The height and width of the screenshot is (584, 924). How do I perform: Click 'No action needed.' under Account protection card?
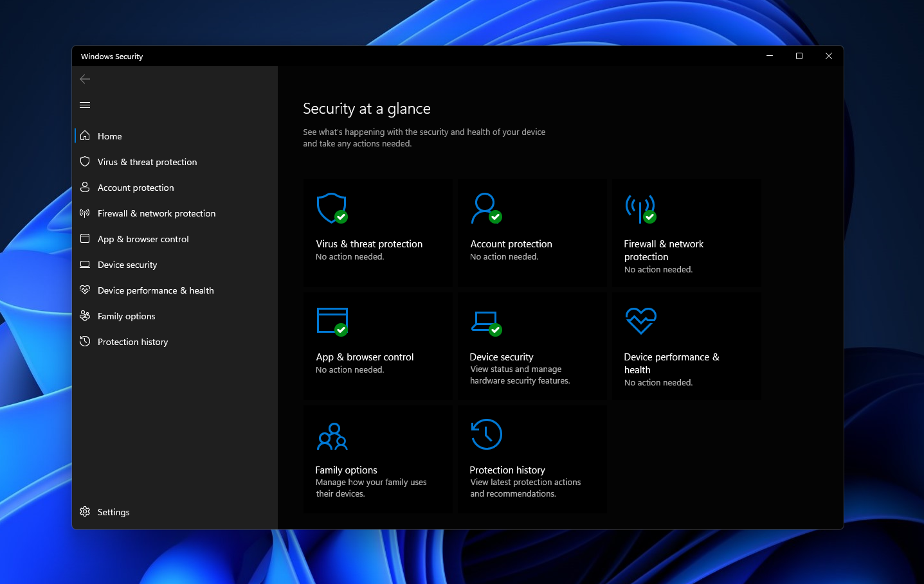tap(504, 257)
